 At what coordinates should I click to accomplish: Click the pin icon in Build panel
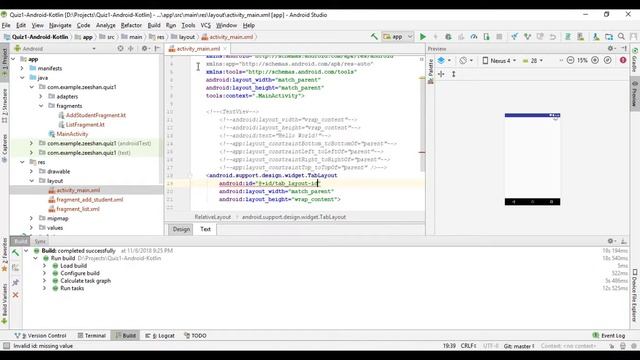(16, 282)
